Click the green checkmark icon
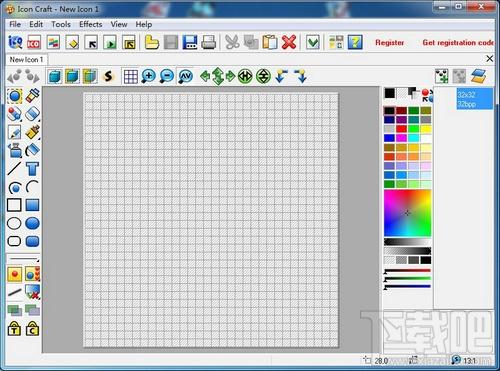Screen dimensions: 500x371 (313, 42)
